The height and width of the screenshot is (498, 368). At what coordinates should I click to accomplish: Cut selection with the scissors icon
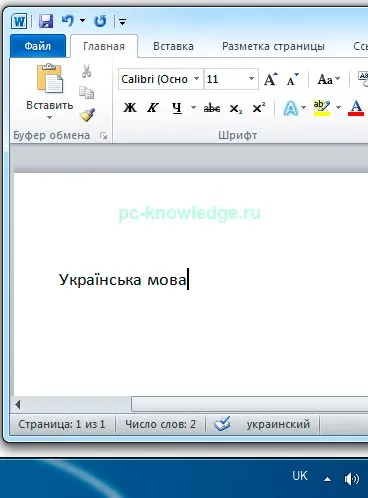tap(86, 71)
